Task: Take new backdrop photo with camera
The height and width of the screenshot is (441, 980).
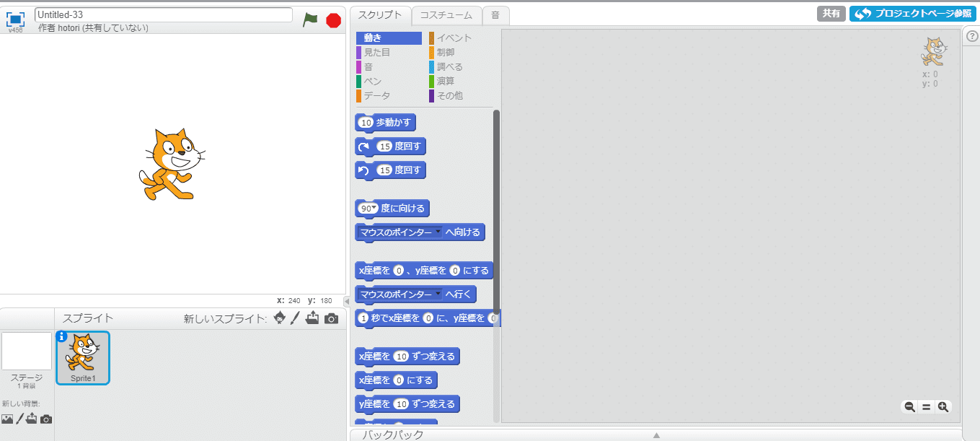Action: (x=46, y=419)
